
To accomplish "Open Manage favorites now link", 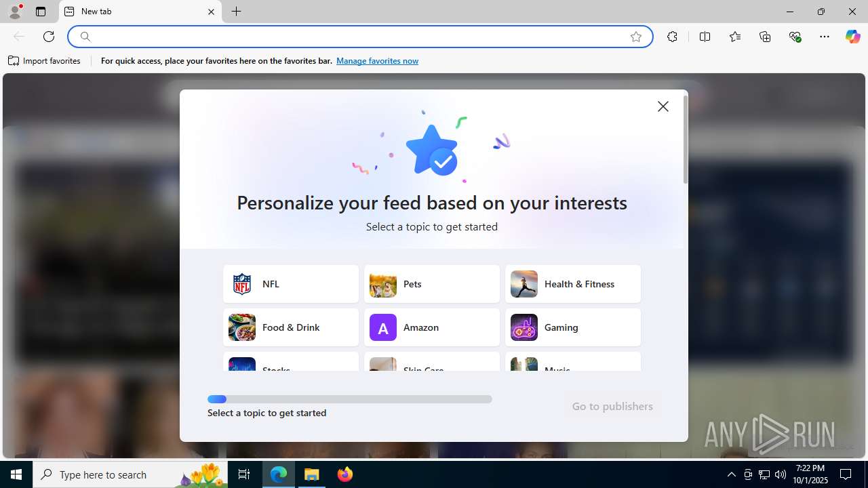I will coord(377,61).
